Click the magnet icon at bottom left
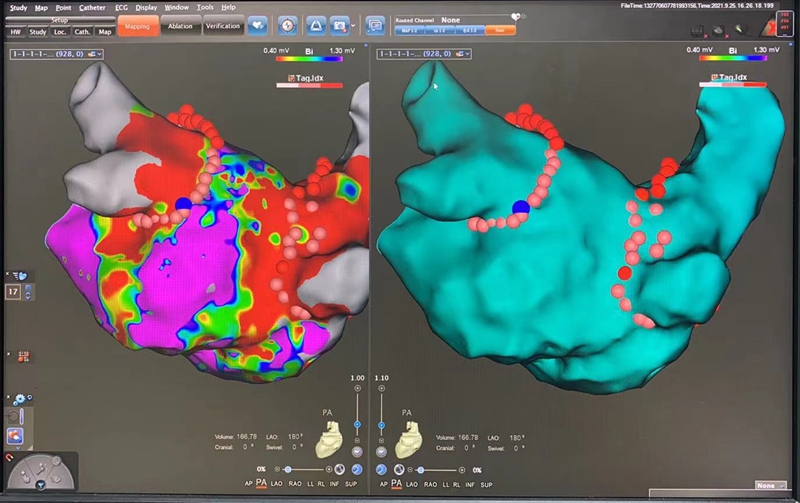Screen dimensions: 800x503 click(8, 459)
